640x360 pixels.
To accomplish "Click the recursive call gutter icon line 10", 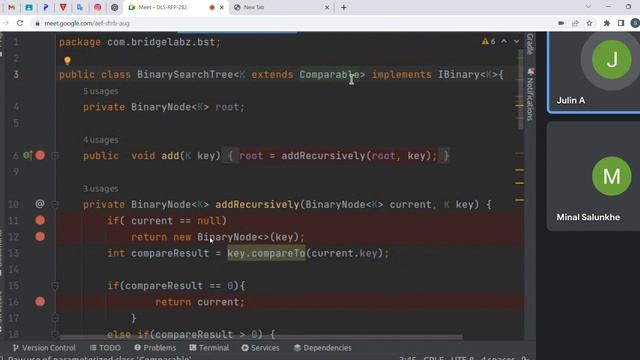I will coord(40,204).
